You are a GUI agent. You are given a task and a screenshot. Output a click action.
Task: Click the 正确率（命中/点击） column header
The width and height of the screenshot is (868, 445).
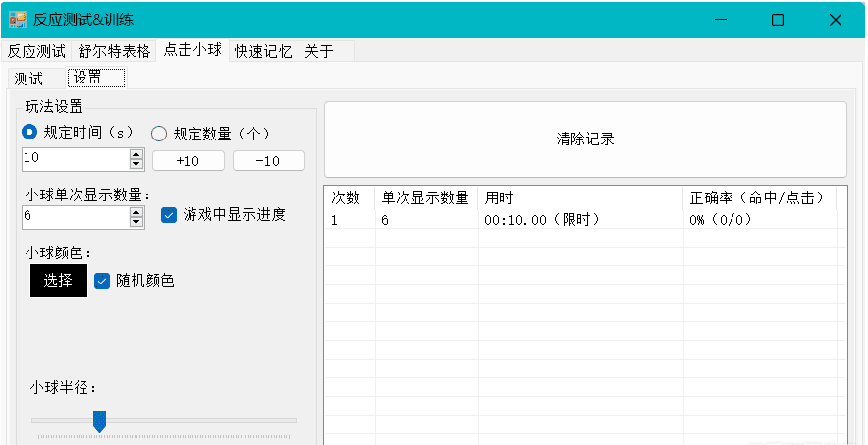click(x=760, y=198)
